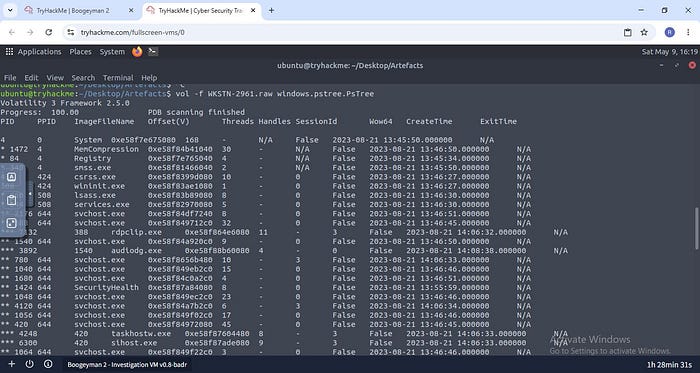Open the Places menu
The width and height of the screenshot is (700, 373).
click(80, 52)
